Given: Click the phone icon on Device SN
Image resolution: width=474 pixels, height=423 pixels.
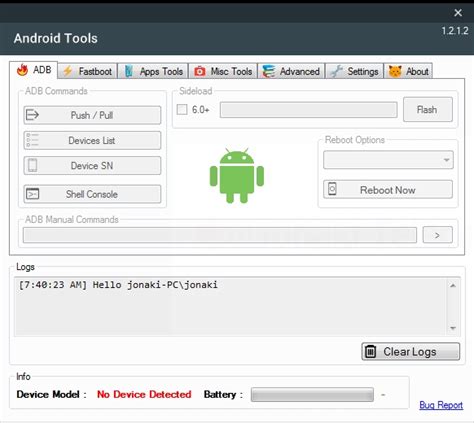Looking at the screenshot, I should pos(32,165).
